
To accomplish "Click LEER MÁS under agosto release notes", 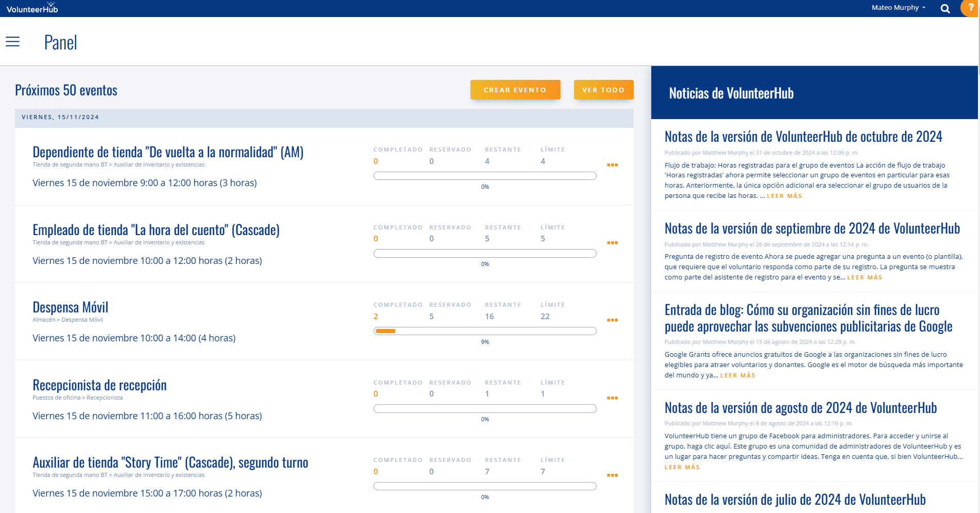I will point(682,467).
